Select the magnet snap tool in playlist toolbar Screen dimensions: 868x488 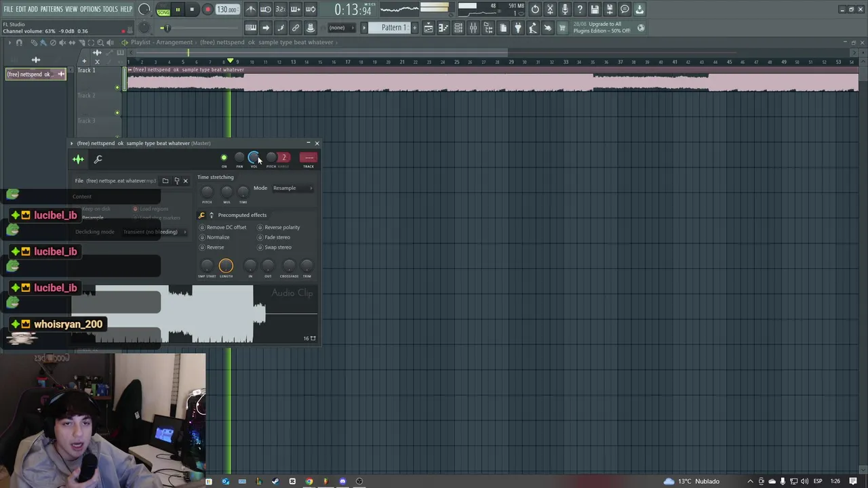[x=19, y=43]
